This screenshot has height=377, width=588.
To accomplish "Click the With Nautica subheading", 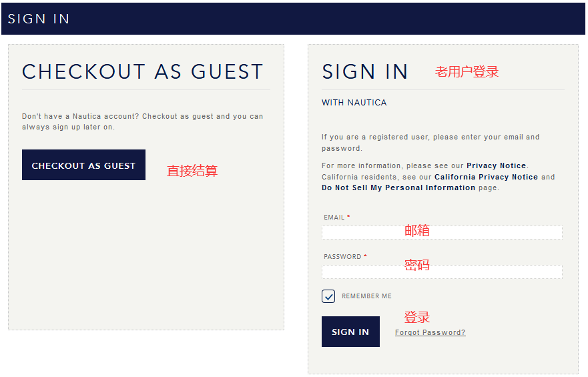I will [x=354, y=103].
